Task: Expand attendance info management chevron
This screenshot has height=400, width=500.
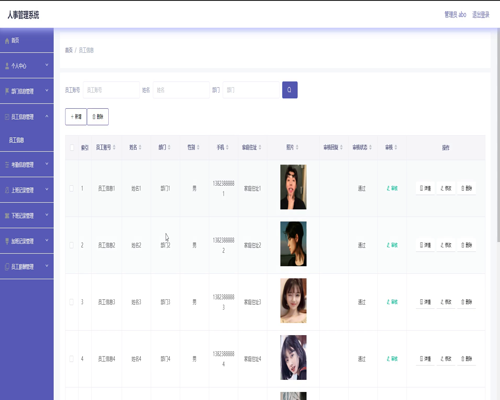Action: (47, 164)
